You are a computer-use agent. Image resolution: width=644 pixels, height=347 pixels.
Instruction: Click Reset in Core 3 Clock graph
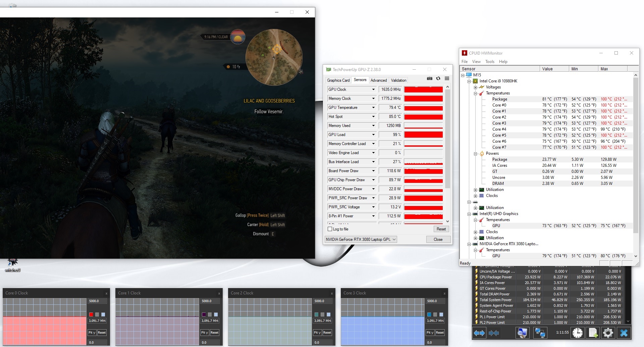click(x=440, y=333)
